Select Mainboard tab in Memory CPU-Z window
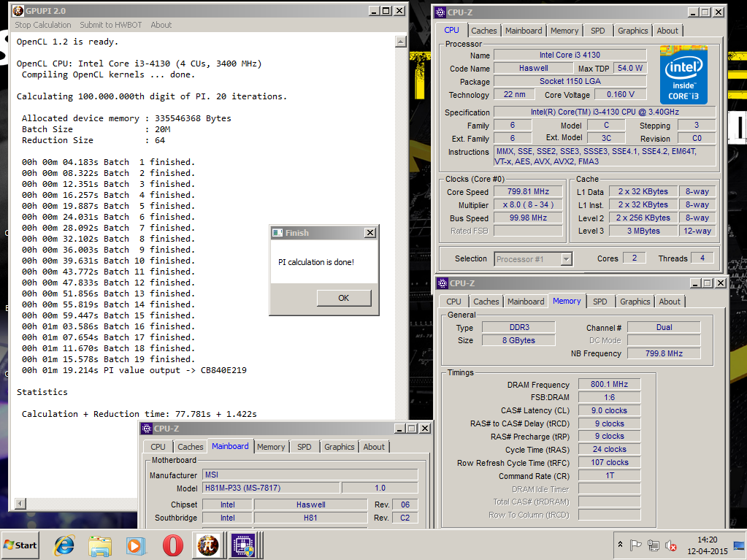 pos(526,302)
